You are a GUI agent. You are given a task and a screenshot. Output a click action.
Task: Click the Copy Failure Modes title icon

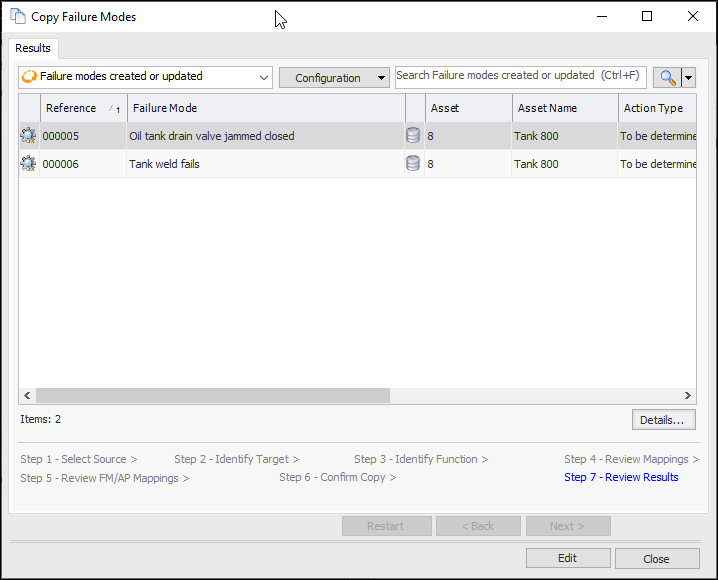17,17
